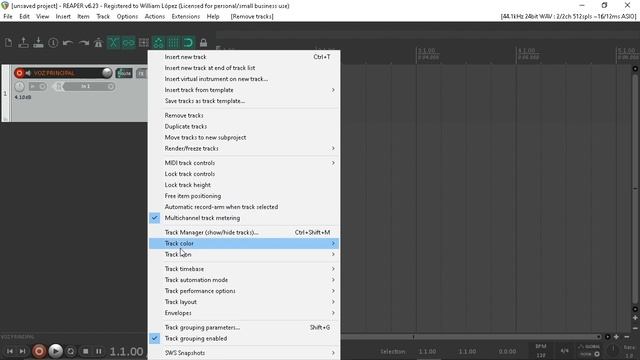The image size is (640, 360).
Task: Go to project end transport button
Action: [22, 351]
